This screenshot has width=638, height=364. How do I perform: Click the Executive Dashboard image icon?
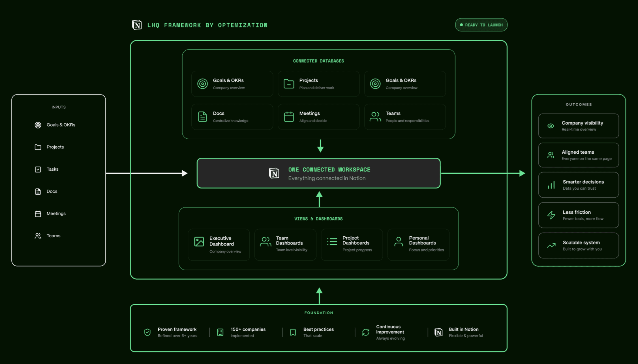click(199, 241)
